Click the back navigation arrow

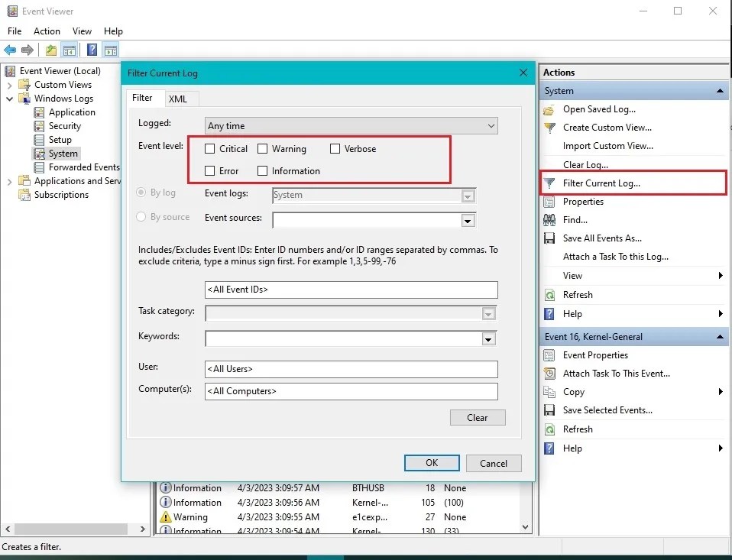point(9,50)
